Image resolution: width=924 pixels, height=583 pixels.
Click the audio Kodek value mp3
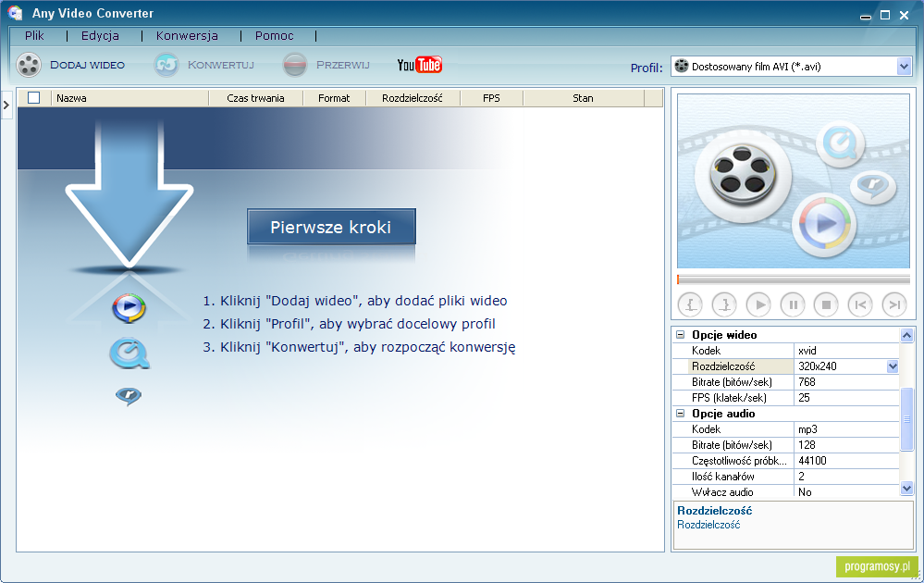[846, 429]
